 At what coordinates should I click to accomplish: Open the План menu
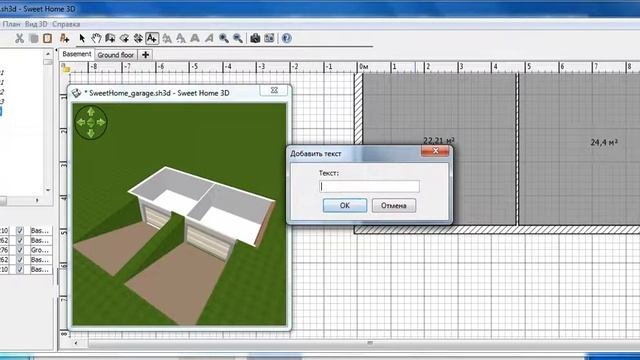11,24
